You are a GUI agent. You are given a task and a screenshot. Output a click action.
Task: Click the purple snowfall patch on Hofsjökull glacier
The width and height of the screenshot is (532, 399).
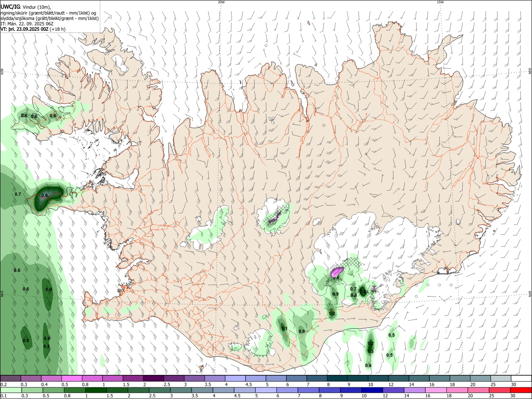275,217
